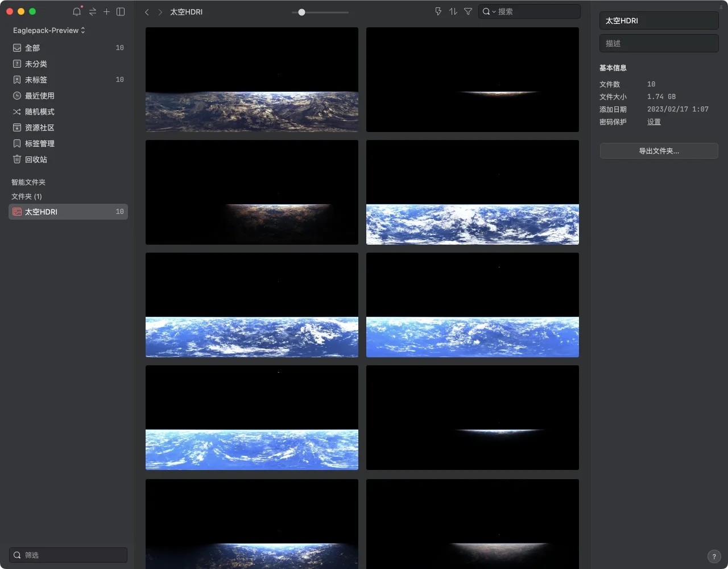
Task: Click the red 太空HDRI folder icon
Action: point(17,212)
